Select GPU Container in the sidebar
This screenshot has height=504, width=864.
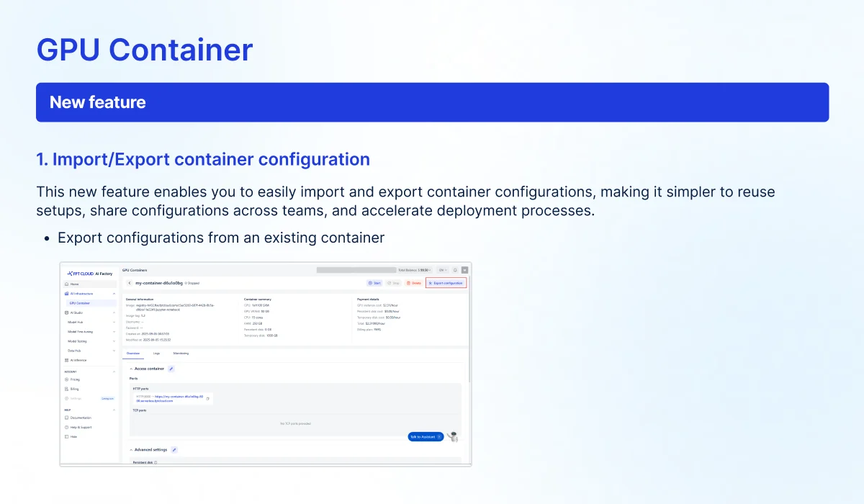click(79, 303)
